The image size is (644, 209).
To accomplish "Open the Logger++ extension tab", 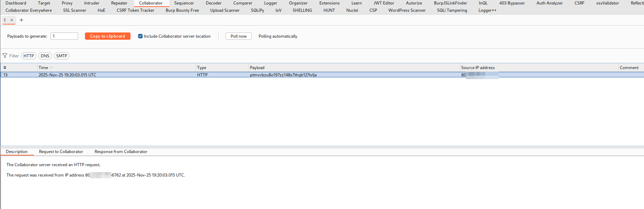I will pos(487,10).
